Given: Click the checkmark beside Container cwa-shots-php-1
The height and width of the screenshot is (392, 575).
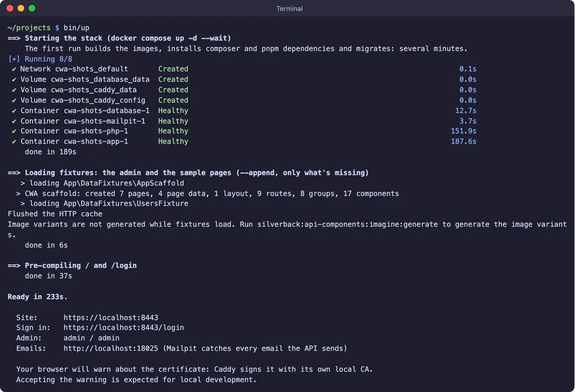Looking at the screenshot, I should click(x=14, y=131).
